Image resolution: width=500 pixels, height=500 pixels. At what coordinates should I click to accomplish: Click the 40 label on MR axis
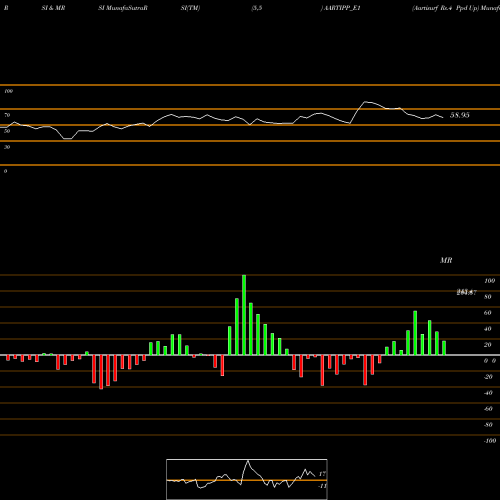point(488,329)
